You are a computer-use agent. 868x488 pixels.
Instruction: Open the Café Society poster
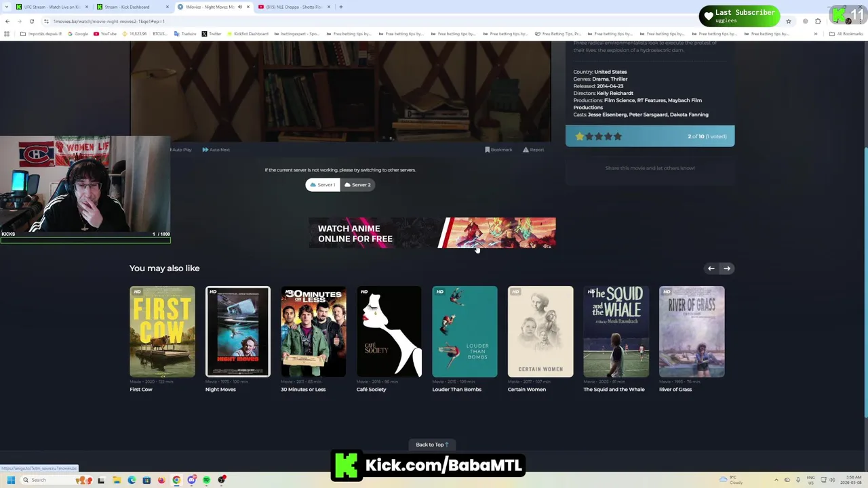(389, 331)
